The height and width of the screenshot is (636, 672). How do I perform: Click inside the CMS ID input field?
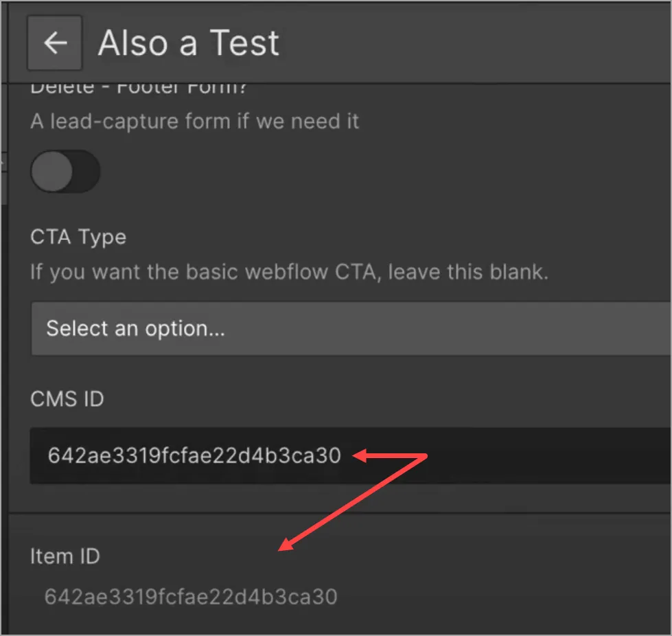275,455
